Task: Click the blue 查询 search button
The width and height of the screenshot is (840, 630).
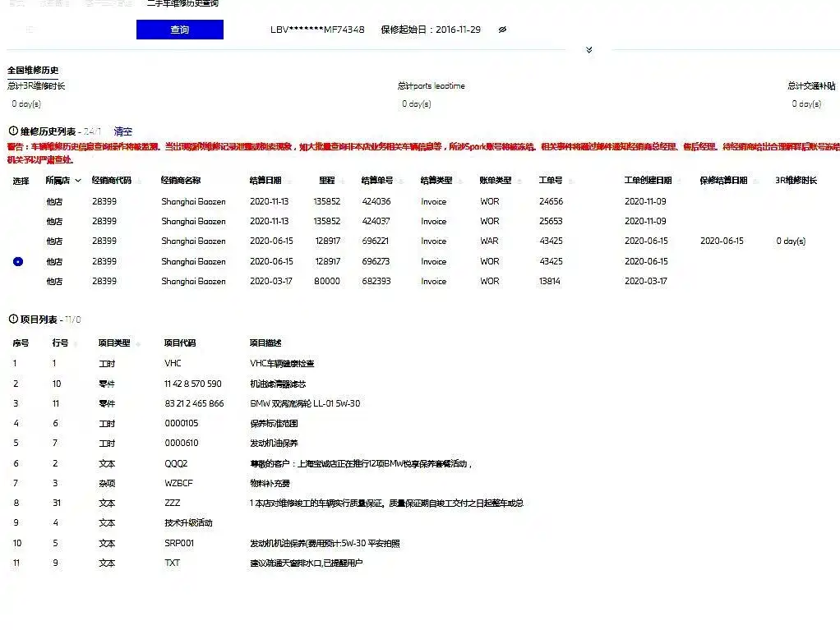Action: coord(179,30)
